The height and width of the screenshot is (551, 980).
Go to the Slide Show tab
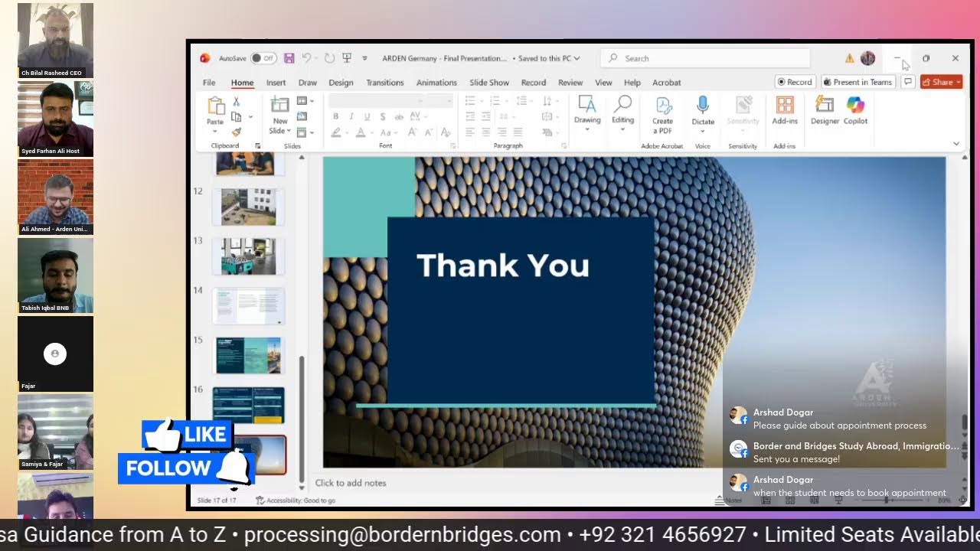(x=488, y=83)
